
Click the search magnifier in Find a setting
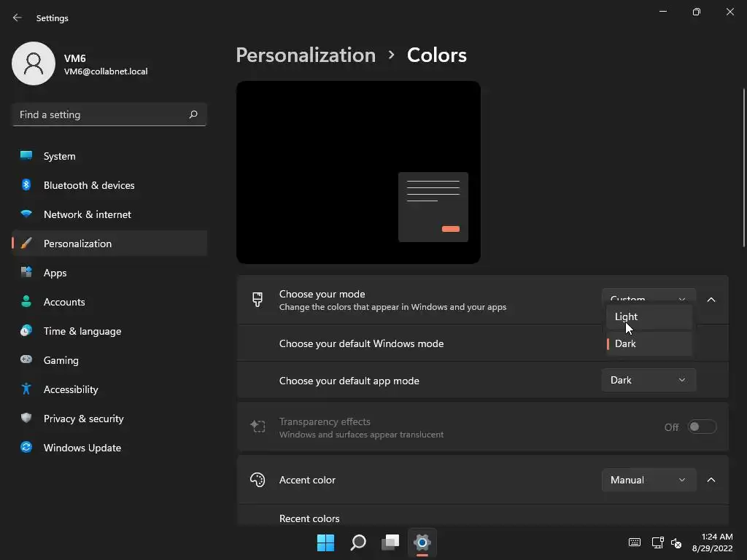click(193, 114)
